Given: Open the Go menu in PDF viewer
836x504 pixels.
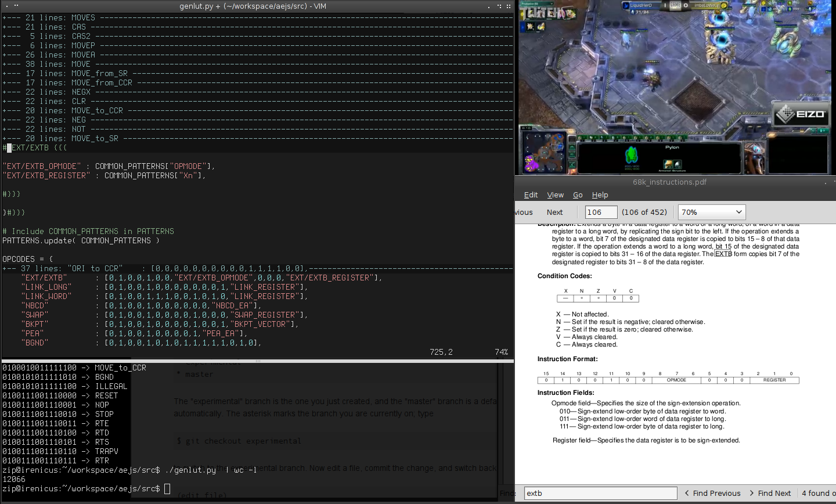Looking at the screenshot, I should tap(578, 195).
